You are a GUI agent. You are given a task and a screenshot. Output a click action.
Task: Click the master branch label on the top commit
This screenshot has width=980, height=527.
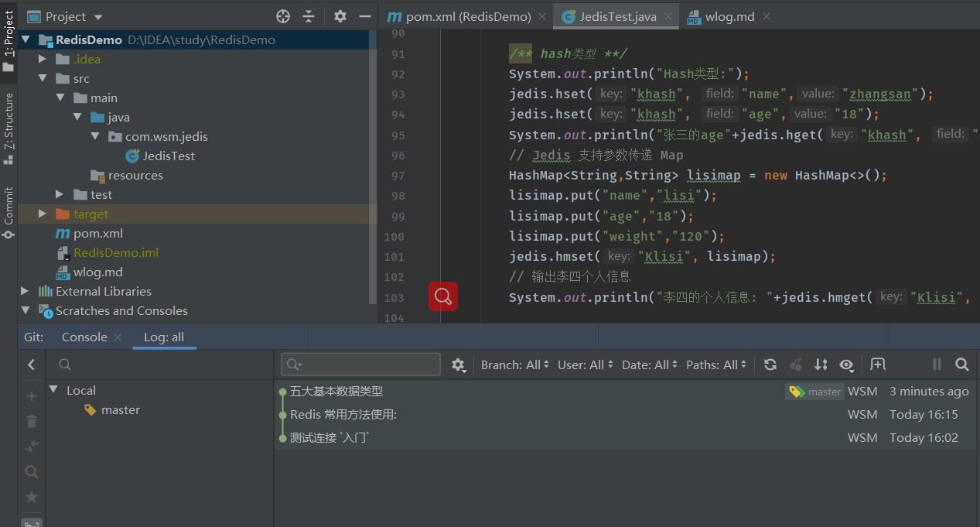[x=814, y=392]
